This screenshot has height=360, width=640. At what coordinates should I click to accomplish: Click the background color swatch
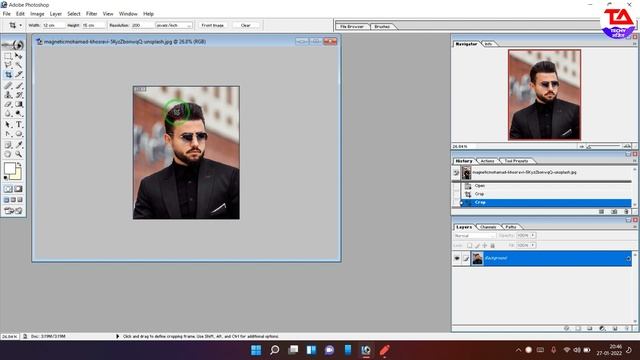18,176
